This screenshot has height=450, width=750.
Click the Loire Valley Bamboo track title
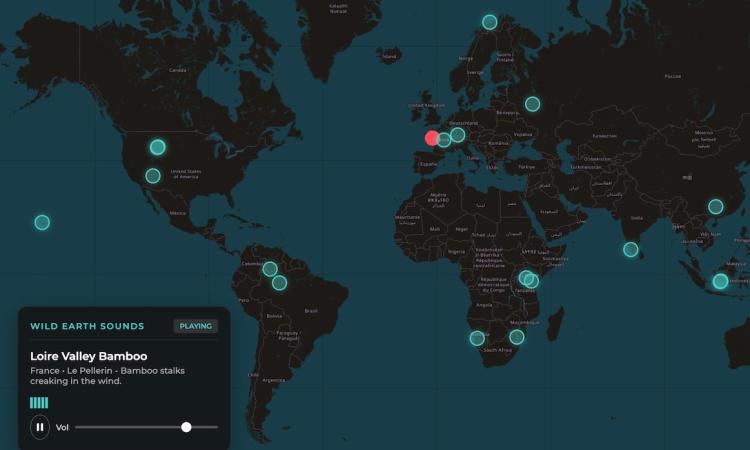pos(89,356)
